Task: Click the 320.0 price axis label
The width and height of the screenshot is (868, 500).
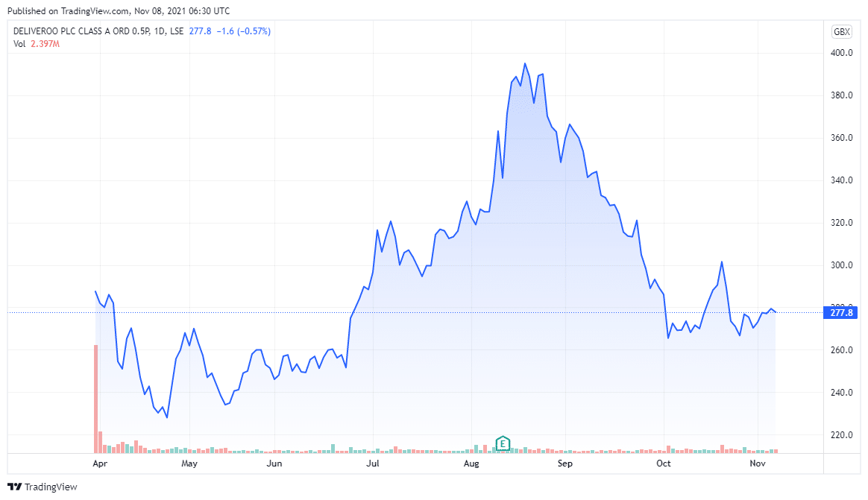Action: click(x=841, y=223)
